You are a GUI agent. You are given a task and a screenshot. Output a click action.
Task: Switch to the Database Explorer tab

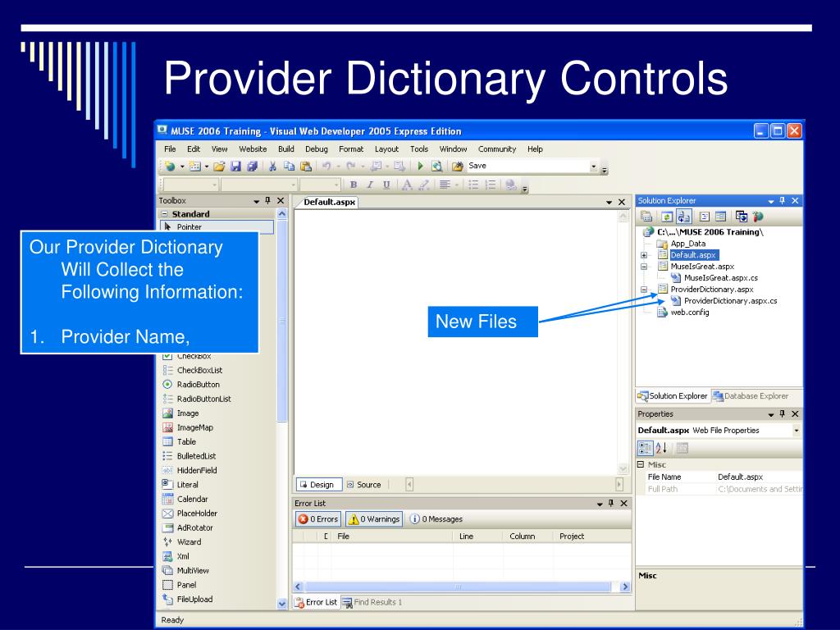click(x=751, y=396)
